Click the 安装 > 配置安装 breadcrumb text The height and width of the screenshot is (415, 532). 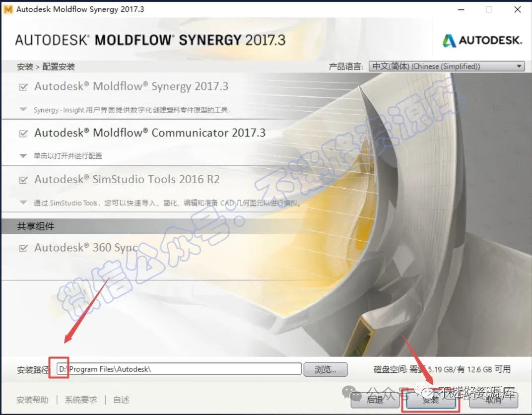coord(46,67)
